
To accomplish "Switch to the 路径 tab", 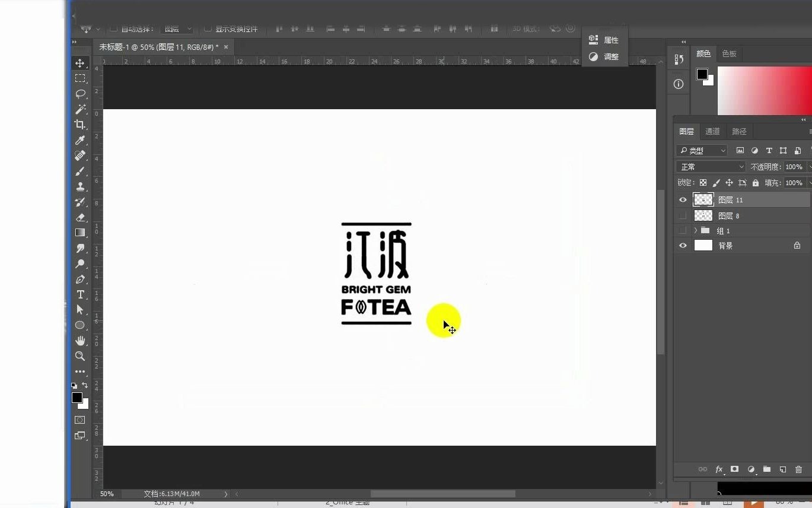I will pyautogui.click(x=739, y=132).
